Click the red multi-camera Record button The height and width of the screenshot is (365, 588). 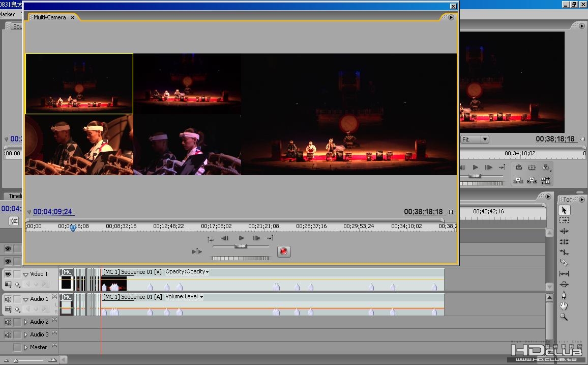coord(284,251)
